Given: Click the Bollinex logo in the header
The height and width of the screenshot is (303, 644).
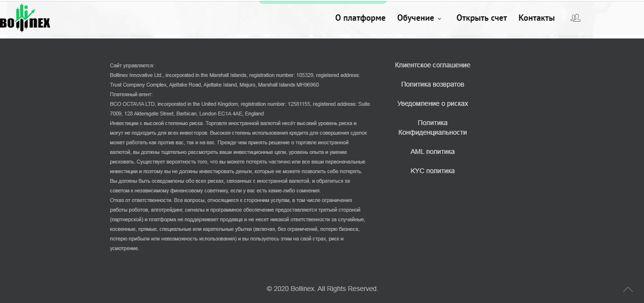Looking at the screenshot, I should 25,19.
